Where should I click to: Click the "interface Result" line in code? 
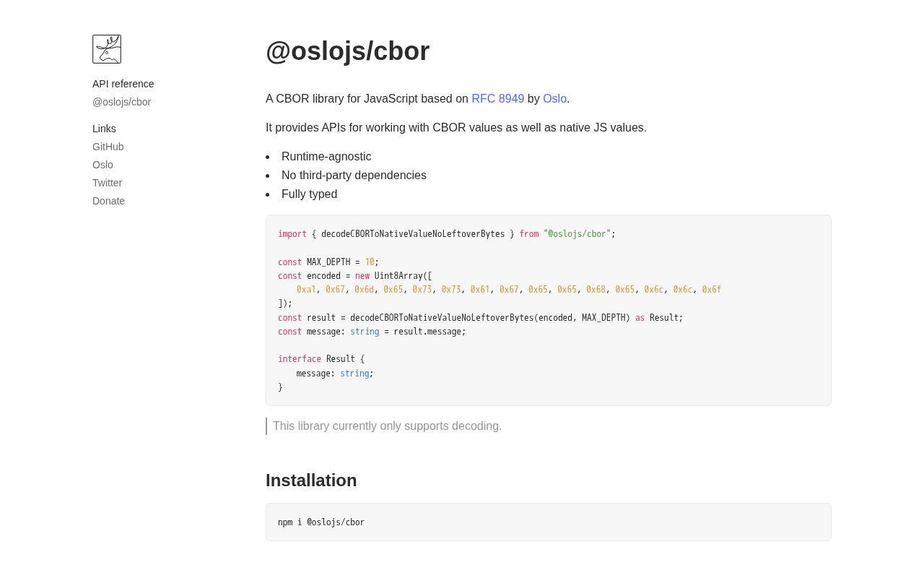pyautogui.click(x=321, y=359)
